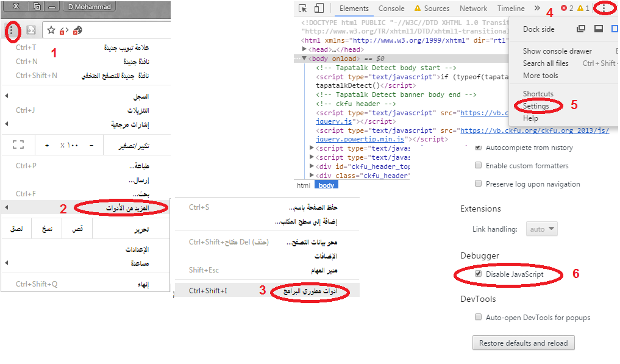
Task: Open the Network tab
Action: (473, 9)
